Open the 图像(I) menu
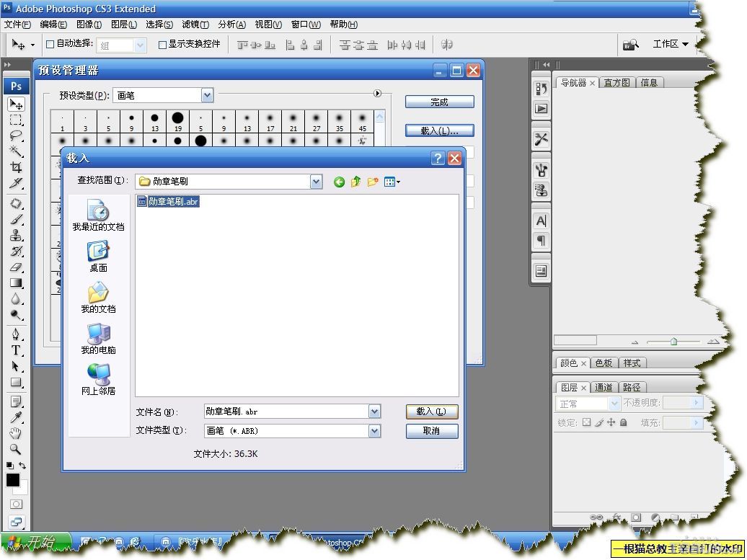 (x=89, y=25)
